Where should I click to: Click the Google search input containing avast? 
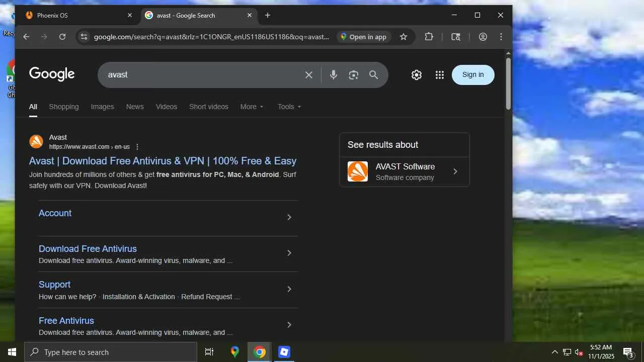click(202, 75)
